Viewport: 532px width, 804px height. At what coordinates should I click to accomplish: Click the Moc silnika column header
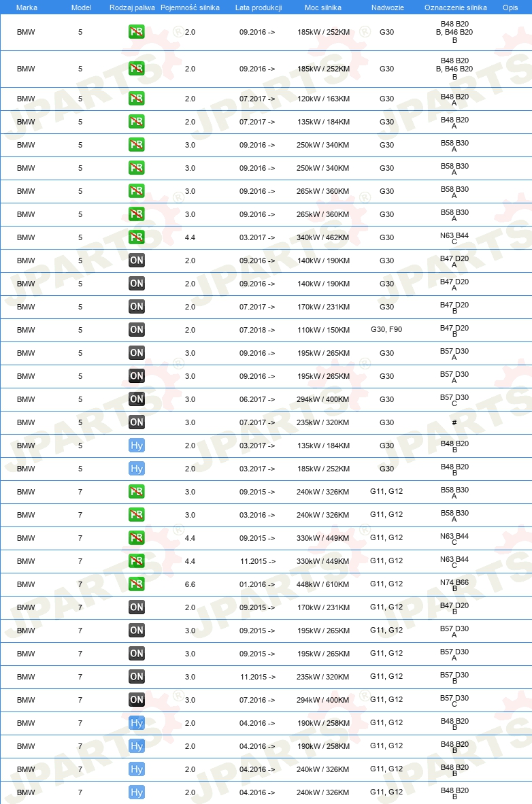point(322,7)
